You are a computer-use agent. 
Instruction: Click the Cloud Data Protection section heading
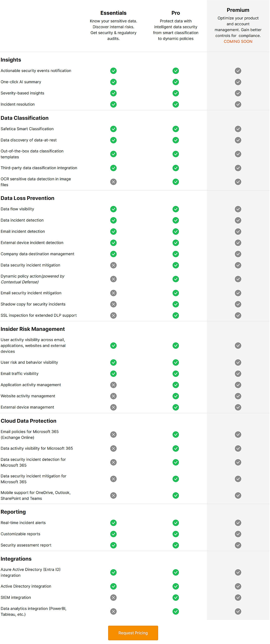tap(29, 421)
